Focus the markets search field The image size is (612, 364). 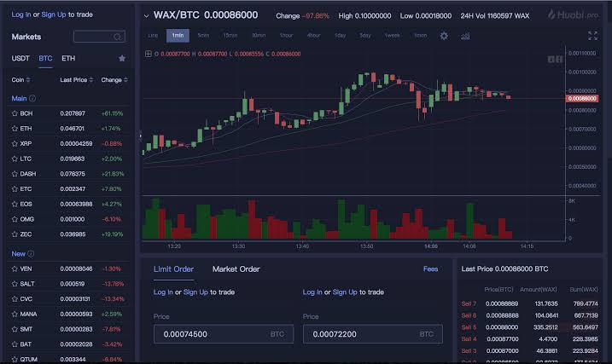coord(99,37)
